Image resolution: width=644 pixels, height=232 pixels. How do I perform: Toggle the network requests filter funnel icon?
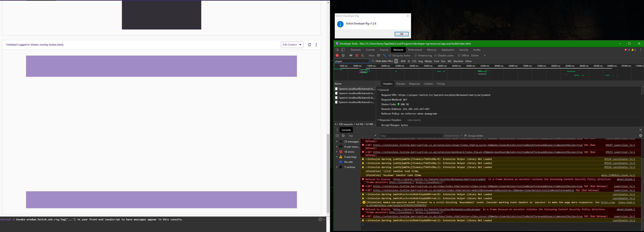pyautogui.click(x=357, y=55)
